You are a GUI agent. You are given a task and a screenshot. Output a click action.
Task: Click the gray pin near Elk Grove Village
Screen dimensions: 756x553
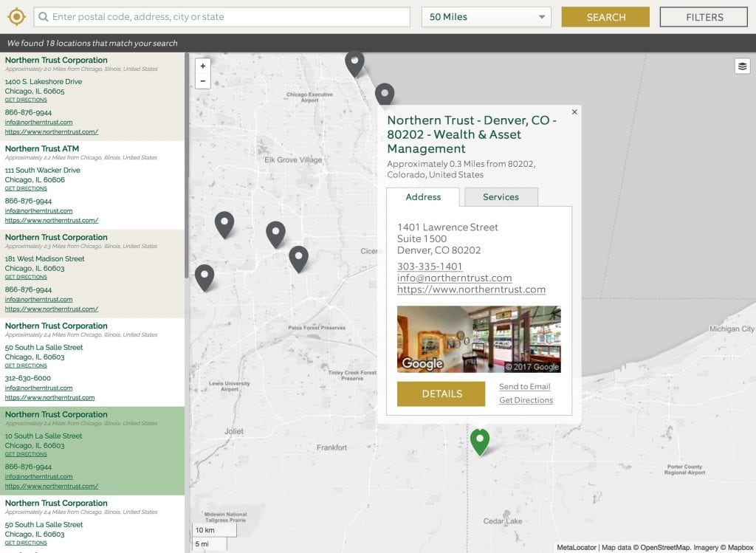[225, 223]
